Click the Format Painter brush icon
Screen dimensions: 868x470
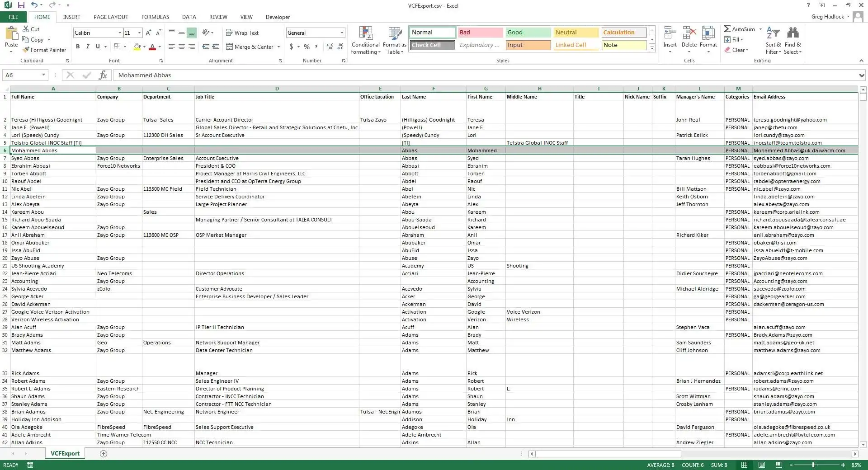pos(26,50)
